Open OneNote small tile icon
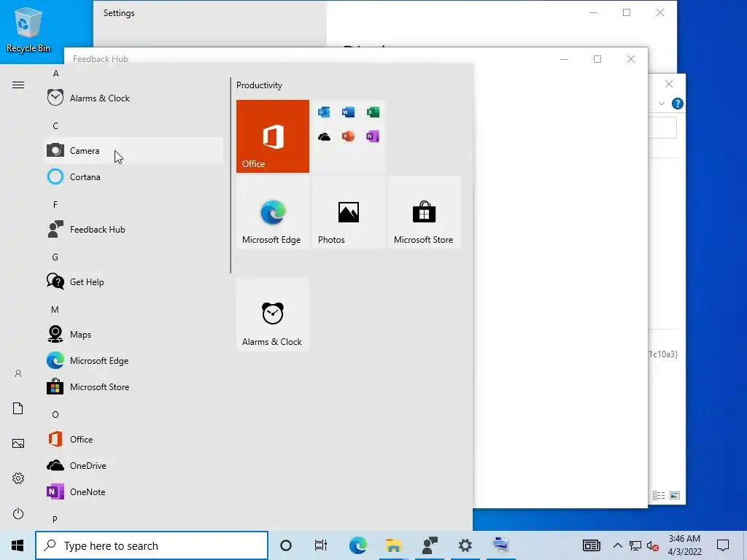This screenshot has height=560, width=747. pyautogui.click(x=373, y=136)
